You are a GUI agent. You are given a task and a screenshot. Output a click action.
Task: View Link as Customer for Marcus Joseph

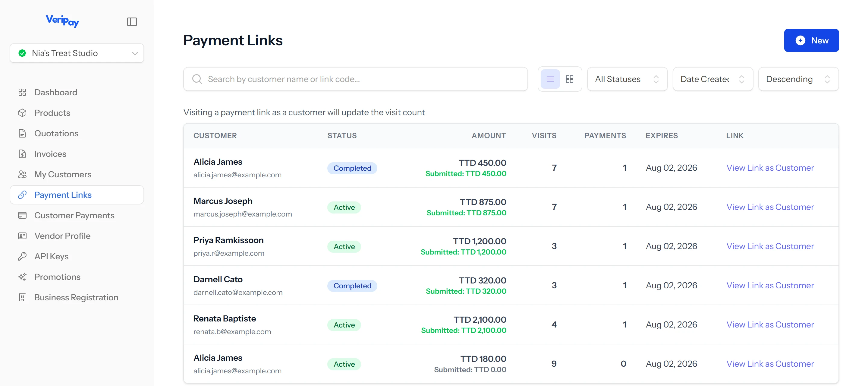pyautogui.click(x=770, y=207)
